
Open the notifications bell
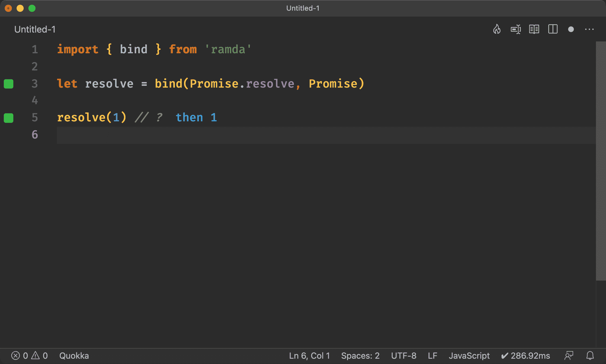click(590, 355)
